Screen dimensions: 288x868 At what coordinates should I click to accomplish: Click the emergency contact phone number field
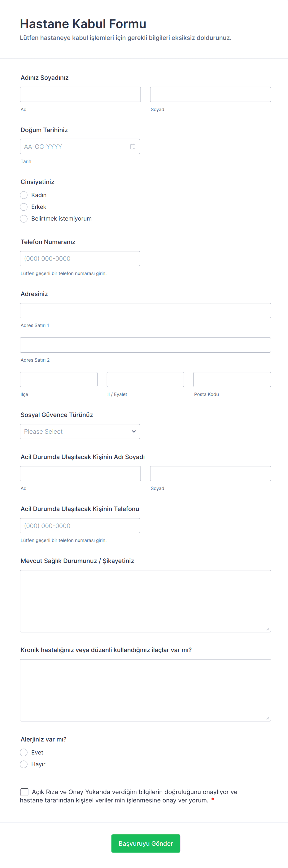pyautogui.click(x=80, y=526)
